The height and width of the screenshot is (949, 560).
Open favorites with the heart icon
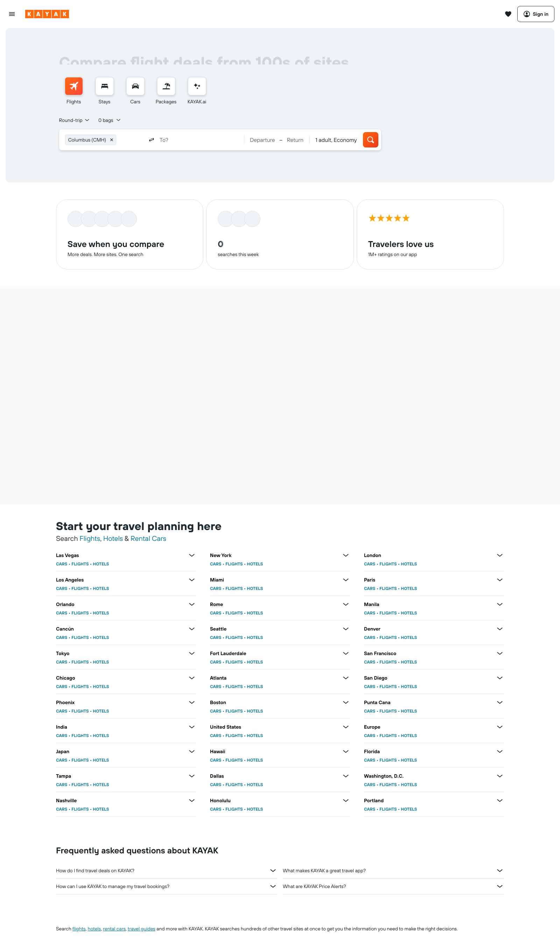509,14
